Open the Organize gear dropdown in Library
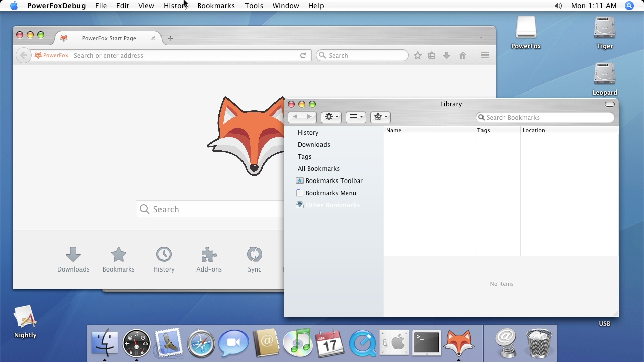Viewport: 644px width, 362px height. [x=331, y=117]
